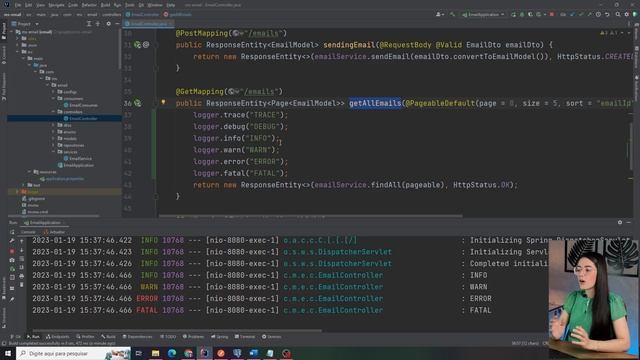
Task: Collapse the consumers folder
Action: (53, 98)
